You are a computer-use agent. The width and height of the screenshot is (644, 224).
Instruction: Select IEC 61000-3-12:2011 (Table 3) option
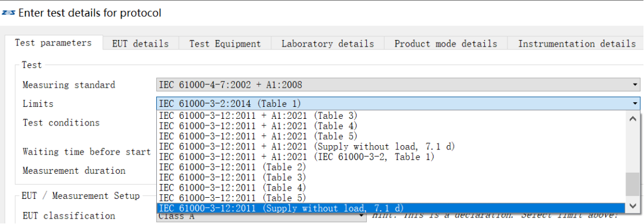coord(391,177)
